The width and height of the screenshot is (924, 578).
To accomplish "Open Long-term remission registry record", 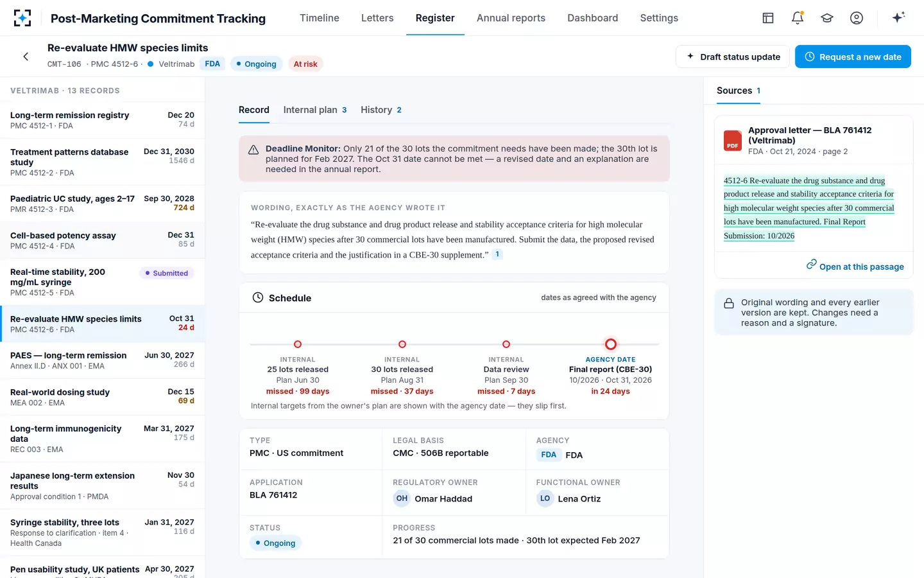I will 103,120.
